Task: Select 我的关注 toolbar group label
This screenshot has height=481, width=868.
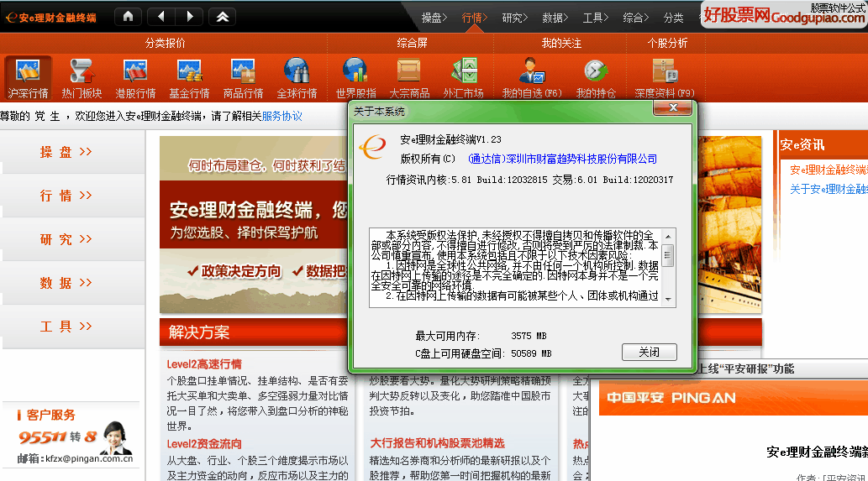Action: 560,43
